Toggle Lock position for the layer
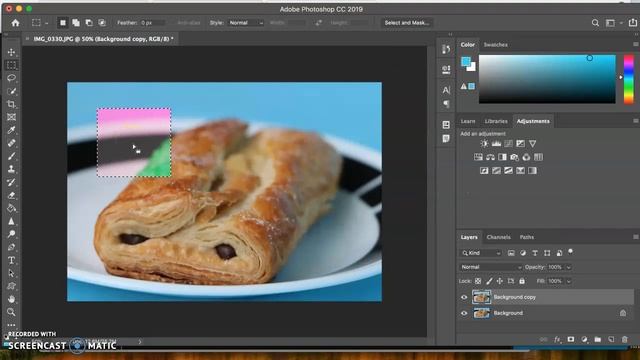The width and height of the screenshot is (640, 360). coord(500,281)
